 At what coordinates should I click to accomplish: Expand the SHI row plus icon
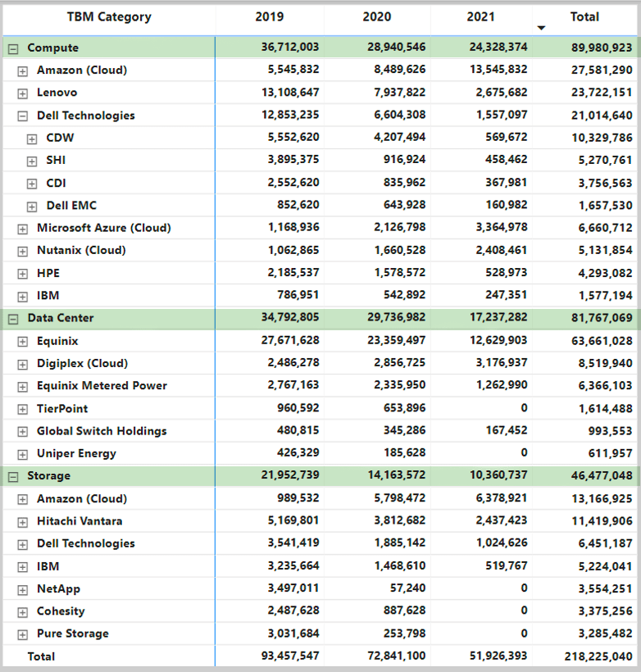pos(32,161)
